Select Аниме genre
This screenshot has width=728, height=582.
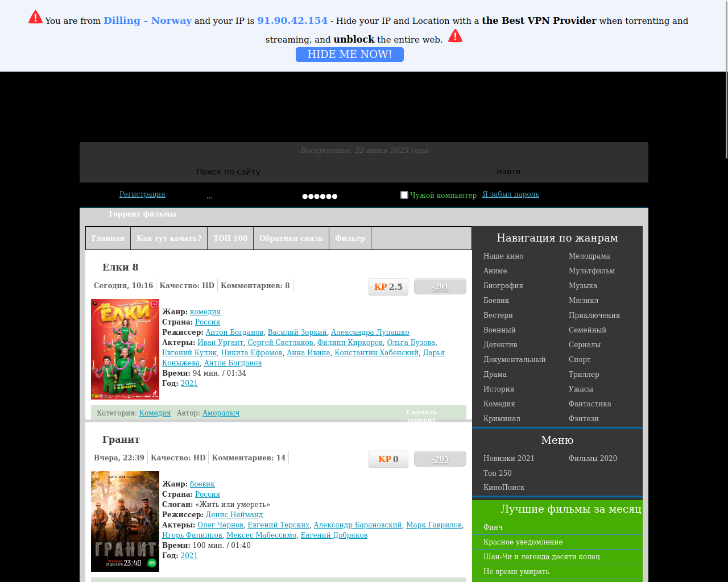click(495, 271)
